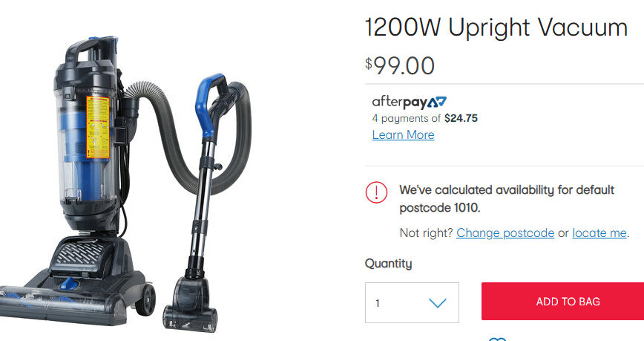This screenshot has height=341, width=644.
Task: Click the upright vacuum product image
Action: [x=125, y=183]
